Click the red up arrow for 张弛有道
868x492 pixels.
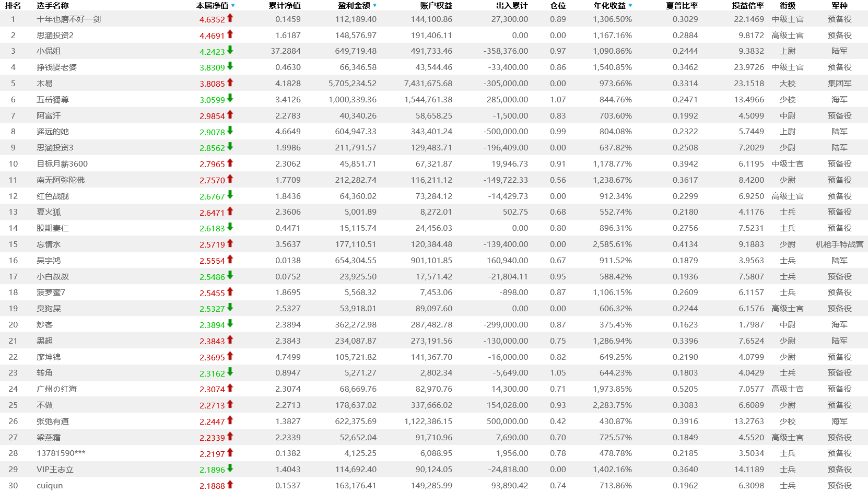(x=230, y=420)
